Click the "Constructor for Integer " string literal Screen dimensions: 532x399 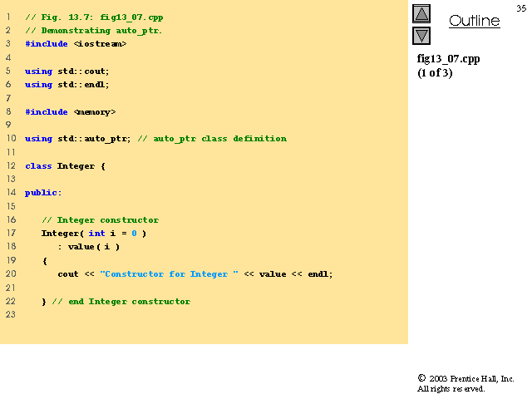169,273
